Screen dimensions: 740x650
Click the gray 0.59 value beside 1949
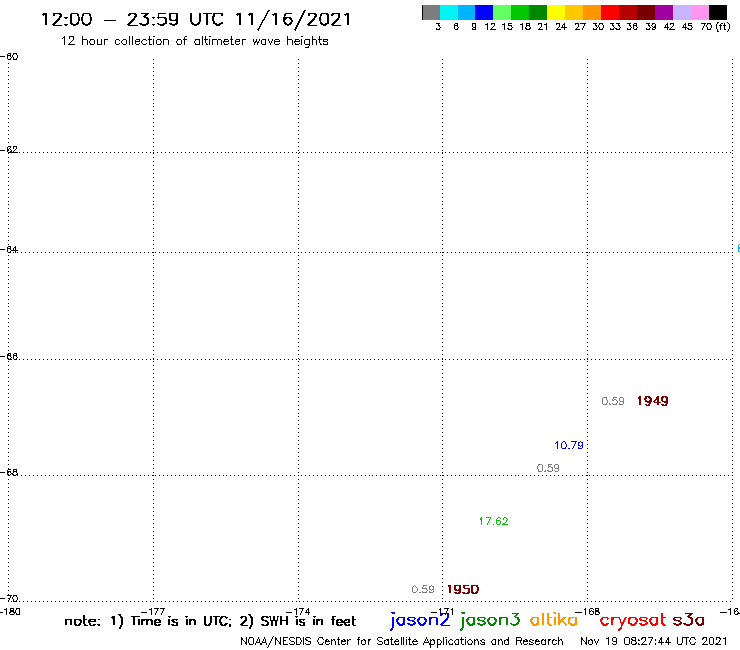613,401
